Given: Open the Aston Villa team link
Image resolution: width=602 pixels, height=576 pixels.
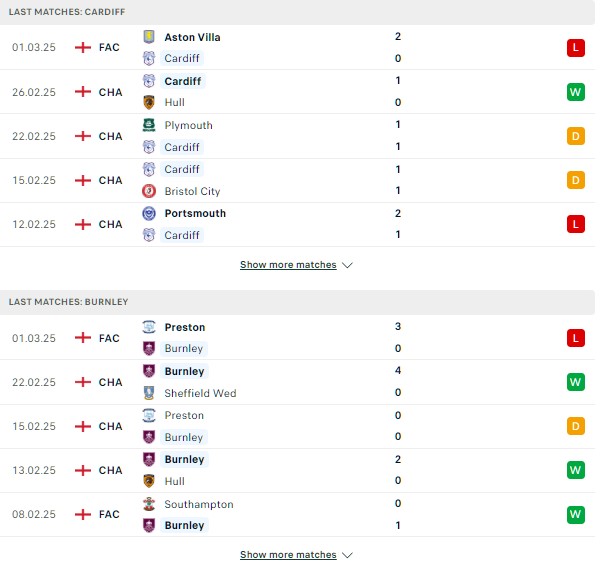Looking at the screenshot, I should [192, 37].
